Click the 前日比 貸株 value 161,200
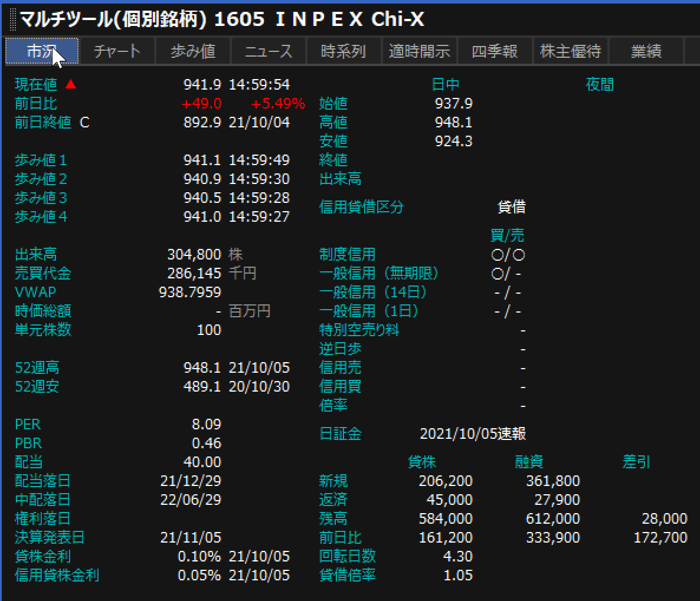Viewport: 700px width, 601px height. pos(446,538)
